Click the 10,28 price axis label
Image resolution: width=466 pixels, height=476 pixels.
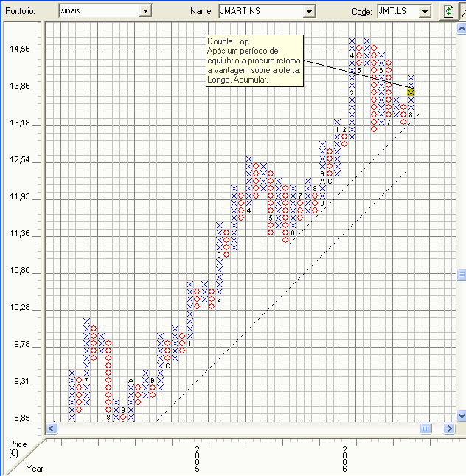click(20, 307)
